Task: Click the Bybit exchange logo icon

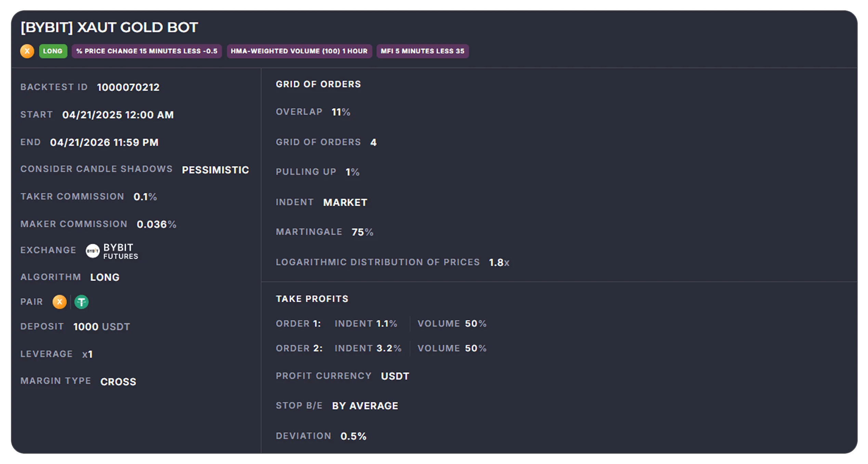Action: coord(92,251)
